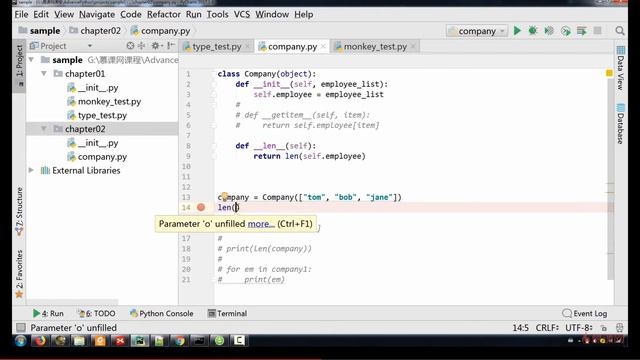Fold the __len__ method at line 8
The width and height of the screenshot is (640, 360).
pyautogui.click(x=214, y=146)
